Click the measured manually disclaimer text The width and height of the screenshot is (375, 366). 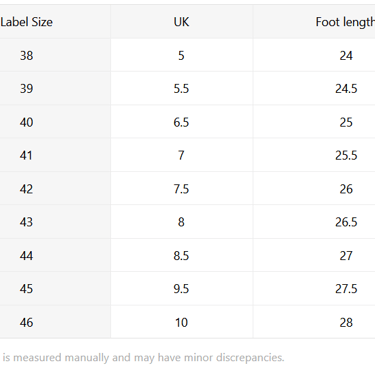click(x=143, y=357)
